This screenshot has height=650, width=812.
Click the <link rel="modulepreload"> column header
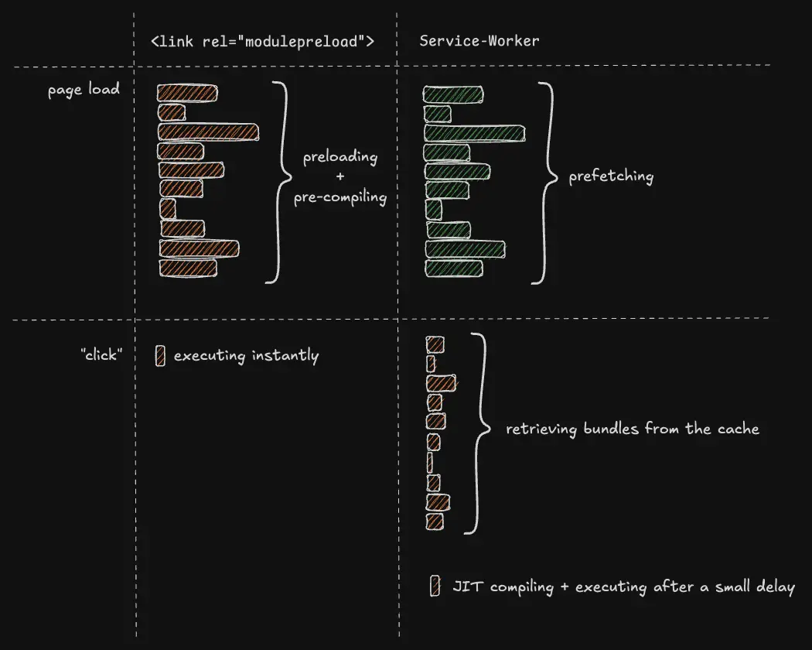263,40
